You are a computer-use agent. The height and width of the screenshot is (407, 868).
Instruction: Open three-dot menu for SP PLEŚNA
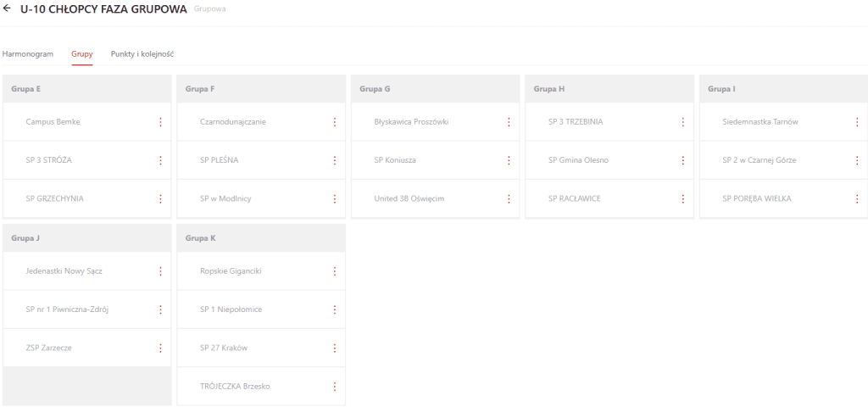pyautogui.click(x=334, y=160)
